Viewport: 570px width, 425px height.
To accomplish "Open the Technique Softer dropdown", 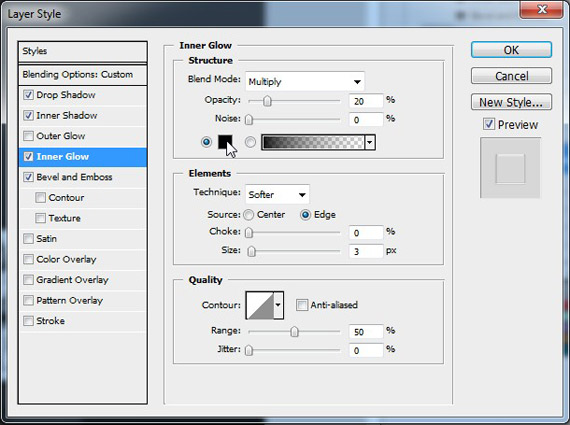I will point(277,194).
